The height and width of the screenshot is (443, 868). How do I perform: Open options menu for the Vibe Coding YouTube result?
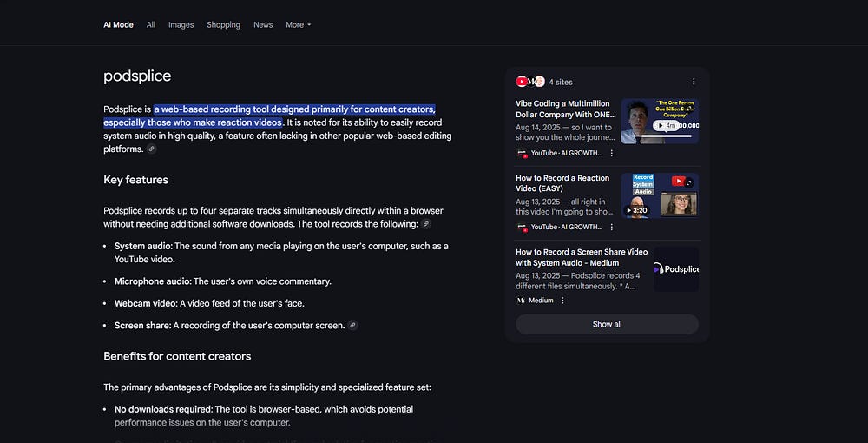pos(612,153)
